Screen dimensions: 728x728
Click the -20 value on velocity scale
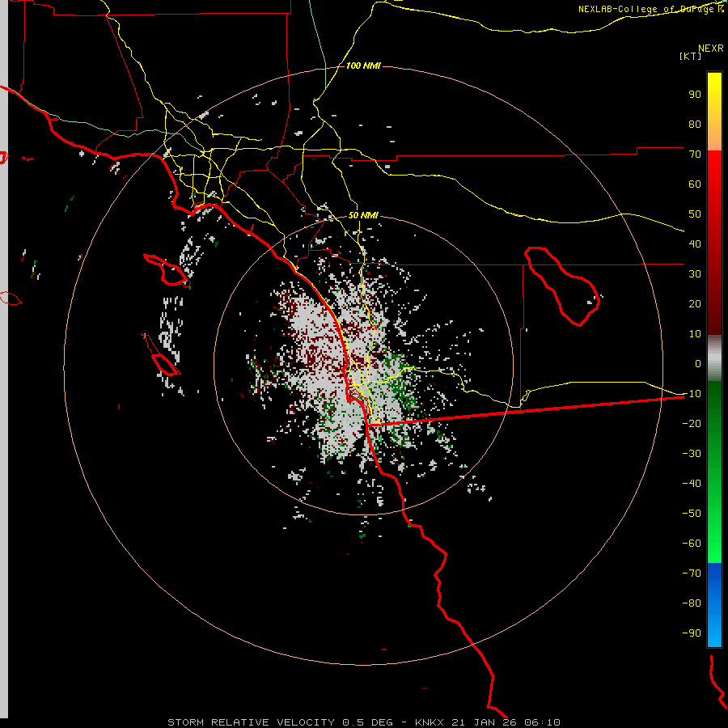click(692, 424)
